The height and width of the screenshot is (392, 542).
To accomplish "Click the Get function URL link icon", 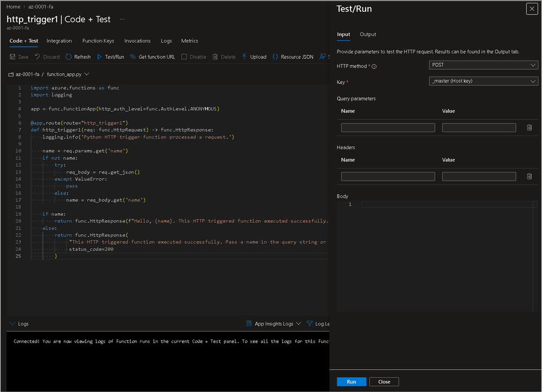I will 133,56.
